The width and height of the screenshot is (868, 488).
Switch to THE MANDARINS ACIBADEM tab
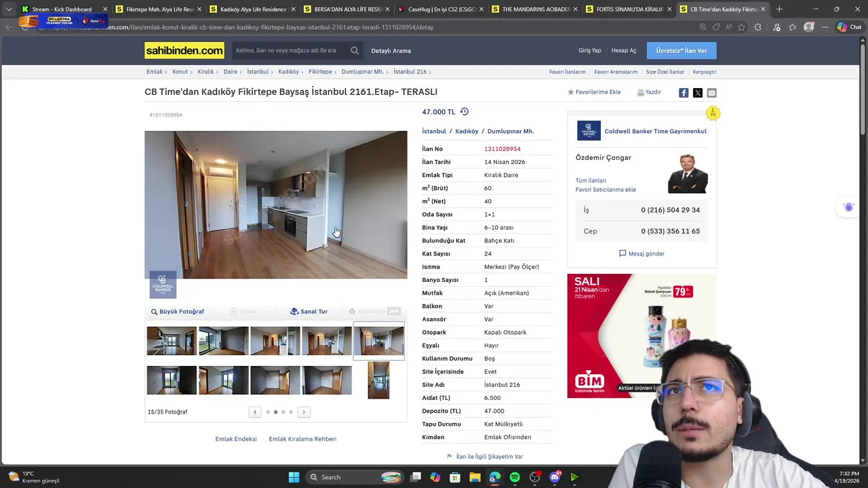tap(534, 9)
